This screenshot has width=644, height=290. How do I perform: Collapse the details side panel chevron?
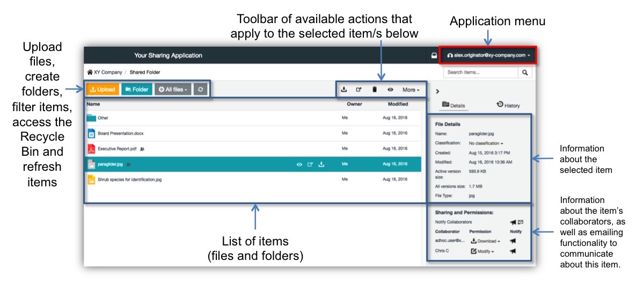tap(437, 92)
